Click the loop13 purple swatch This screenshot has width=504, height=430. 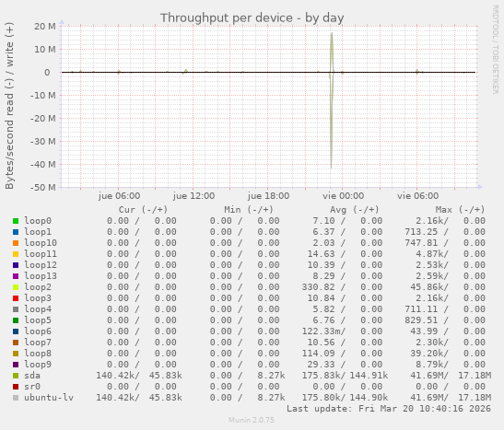16,276
